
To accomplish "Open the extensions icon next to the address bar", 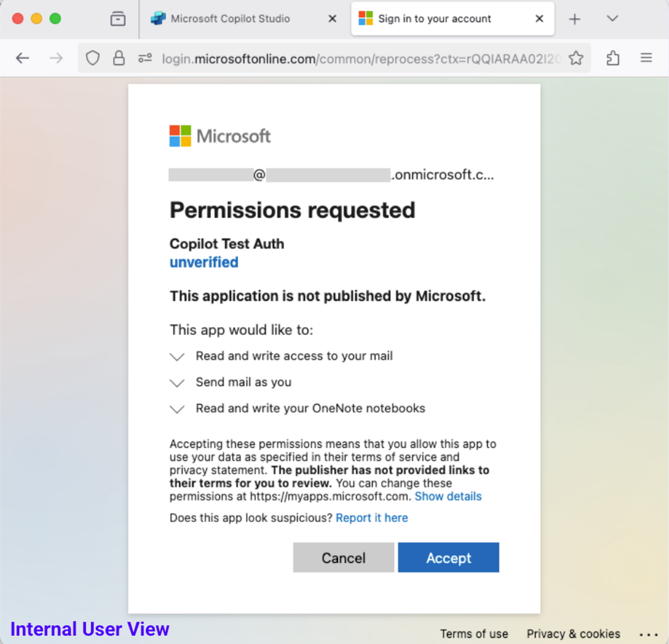I will click(x=613, y=58).
